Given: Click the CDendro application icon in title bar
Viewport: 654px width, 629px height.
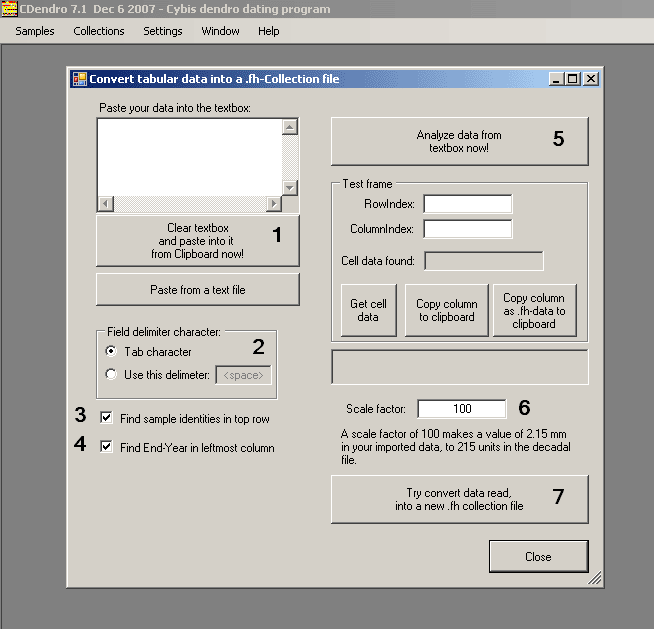Looking at the screenshot, I should (x=9, y=9).
